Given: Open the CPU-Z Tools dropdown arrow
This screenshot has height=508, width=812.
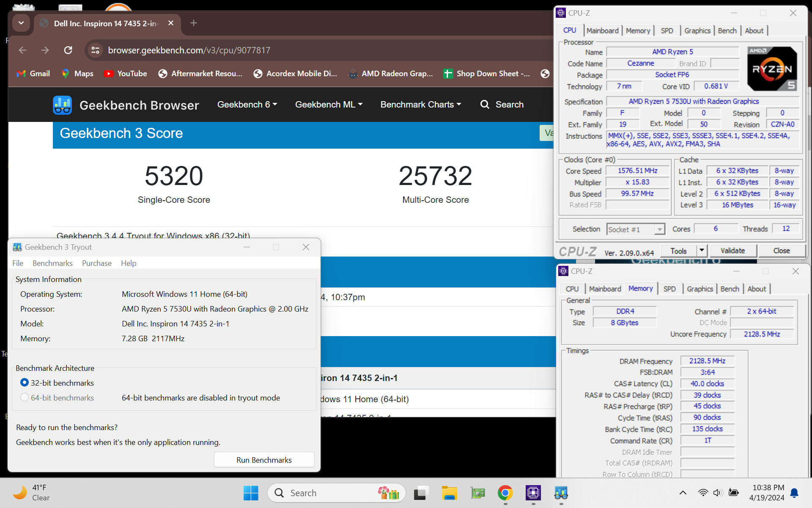Looking at the screenshot, I should 702,251.
